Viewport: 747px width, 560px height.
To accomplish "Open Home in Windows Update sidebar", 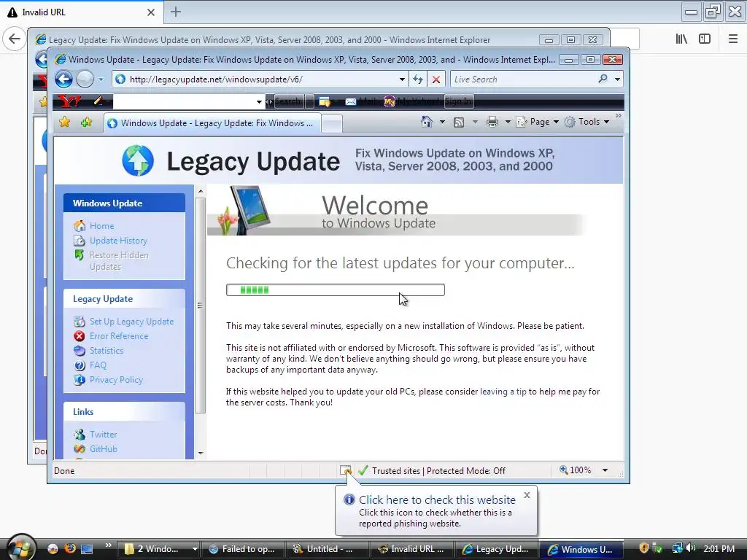I will (102, 226).
